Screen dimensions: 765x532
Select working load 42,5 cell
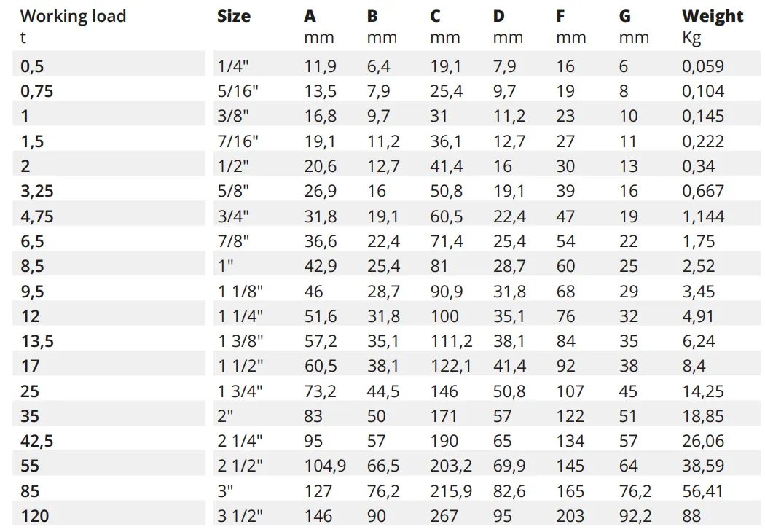coord(37,441)
